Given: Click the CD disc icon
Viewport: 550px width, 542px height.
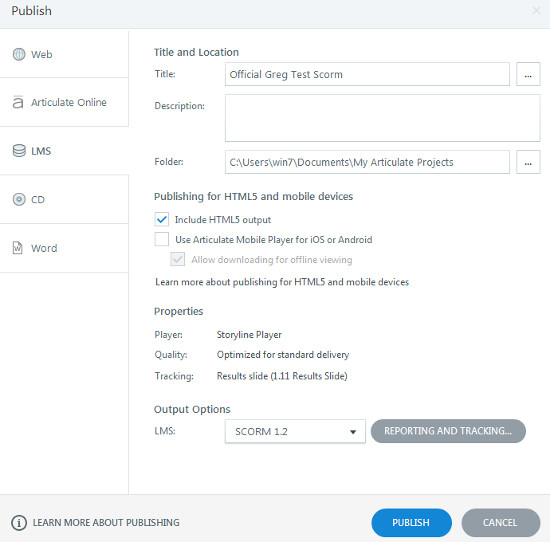Looking at the screenshot, I should [x=19, y=199].
